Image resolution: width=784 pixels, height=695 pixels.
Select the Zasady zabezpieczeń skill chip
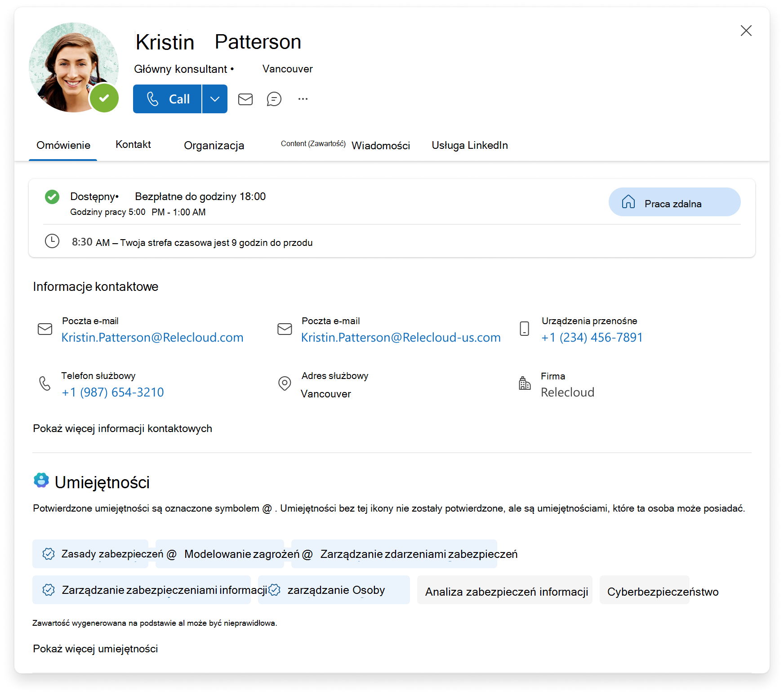[x=90, y=554]
